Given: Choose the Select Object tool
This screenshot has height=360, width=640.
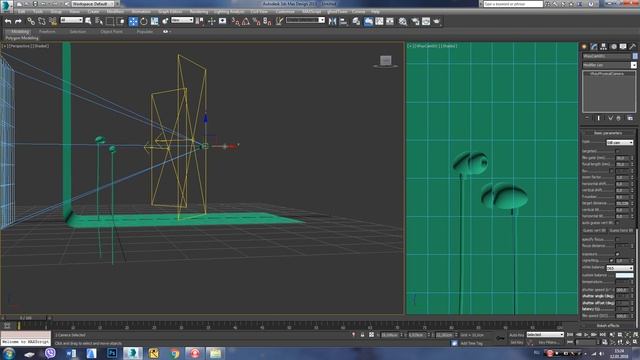Looking at the screenshot, I should pos(88,21).
